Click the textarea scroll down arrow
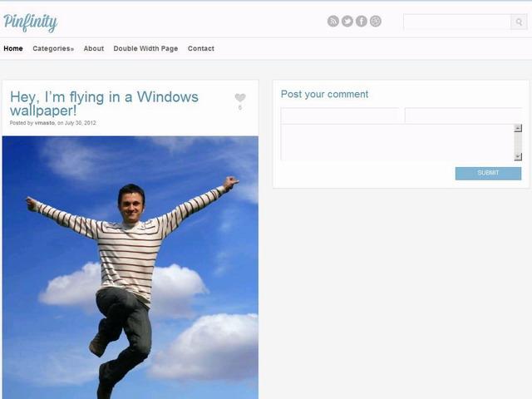 click(x=518, y=156)
